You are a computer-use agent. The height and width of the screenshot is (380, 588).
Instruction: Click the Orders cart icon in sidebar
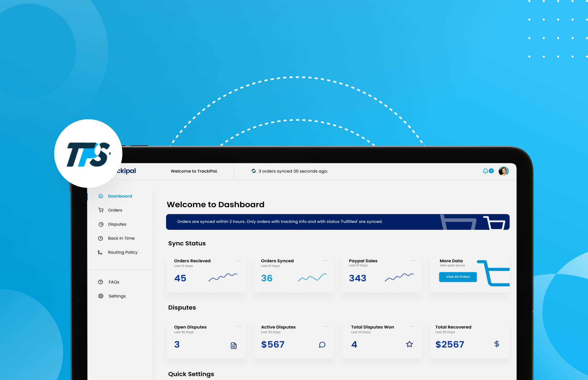coord(101,210)
